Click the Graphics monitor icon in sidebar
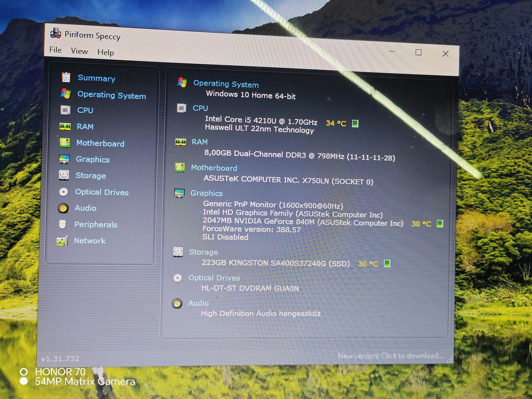 (x=64, y=159)
